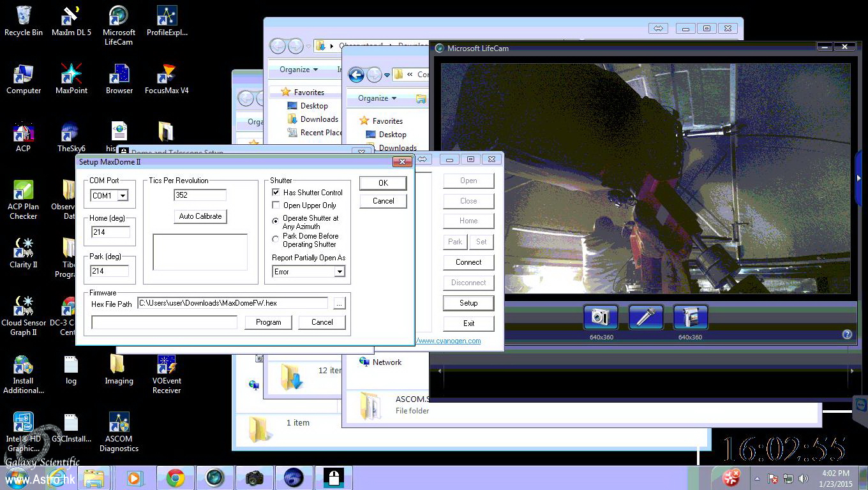Open Report Partially Open As dropdown
Viewport: 868px width, 490px height.
(x=340, y=272)
